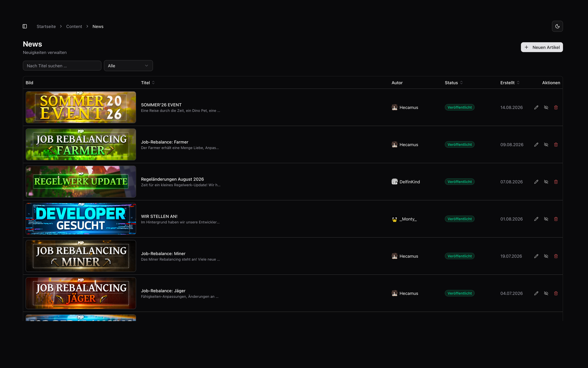Click the date 04.07.2026
This screenshot has height=368, width=588.
(511, 293)
